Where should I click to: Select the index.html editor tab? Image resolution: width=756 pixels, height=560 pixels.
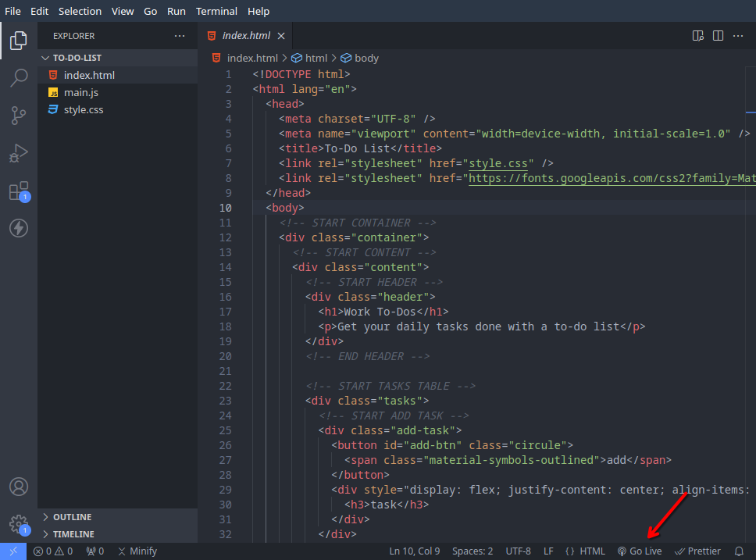tap(246, 36)
